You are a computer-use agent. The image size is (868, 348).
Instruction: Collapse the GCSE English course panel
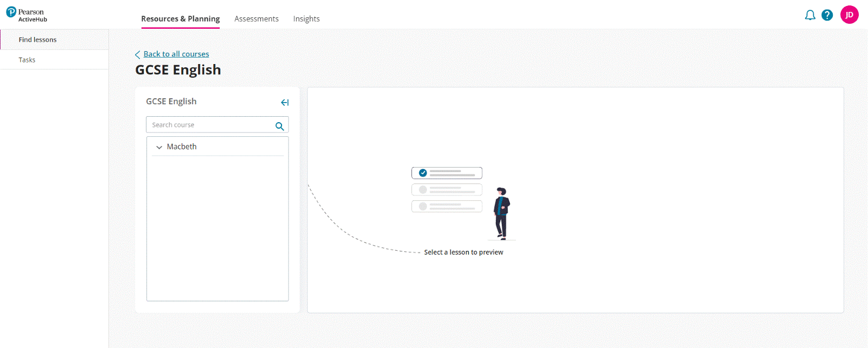click(285, 103)
